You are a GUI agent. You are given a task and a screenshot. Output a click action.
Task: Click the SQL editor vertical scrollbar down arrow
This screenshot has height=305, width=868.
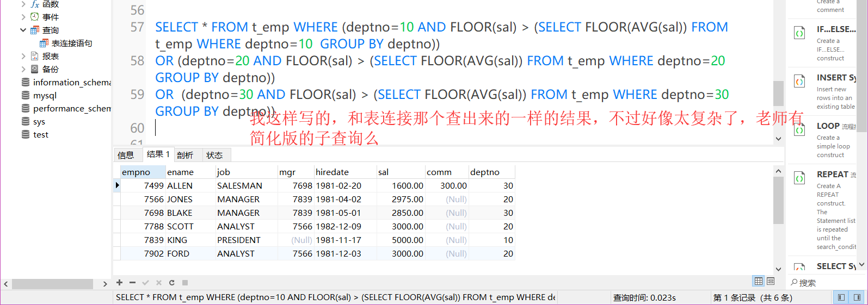(778, 139)
